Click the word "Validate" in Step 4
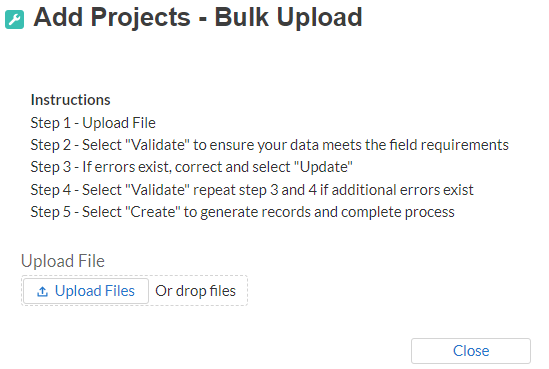Screen dimensions: 549x369 point(157,190)
